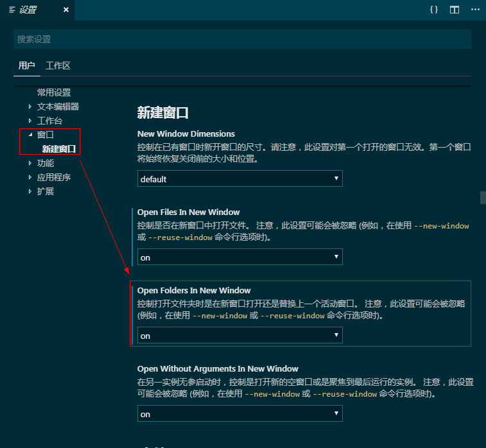Close the 设置 tab
The height and width of the screenshot is (448, 486).
click(x=65, y=10)
